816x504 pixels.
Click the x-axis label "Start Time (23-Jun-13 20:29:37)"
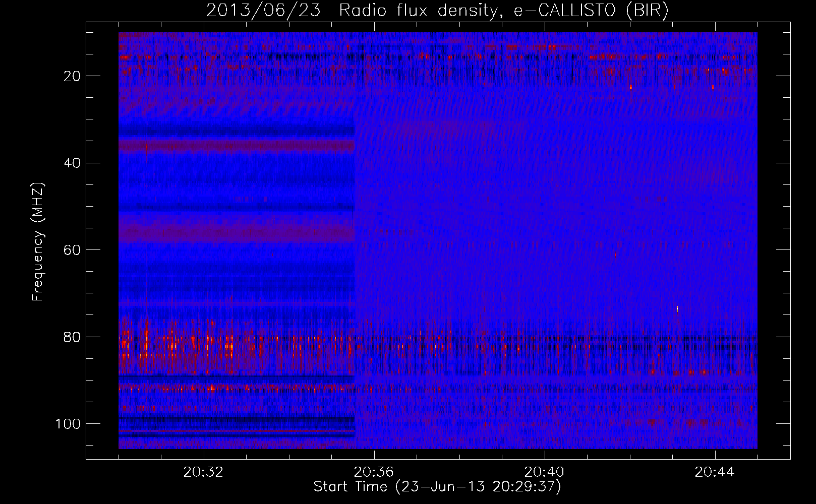(x=437, y=487)
